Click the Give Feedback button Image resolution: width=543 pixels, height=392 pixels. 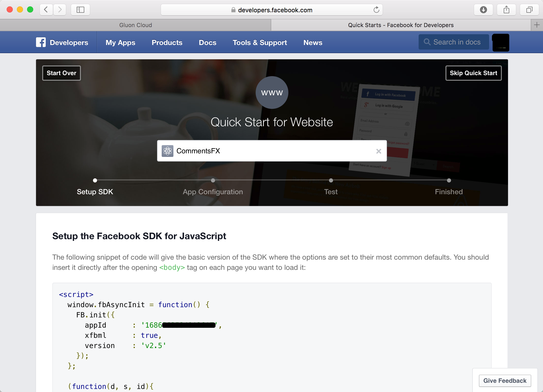(505, 381)
